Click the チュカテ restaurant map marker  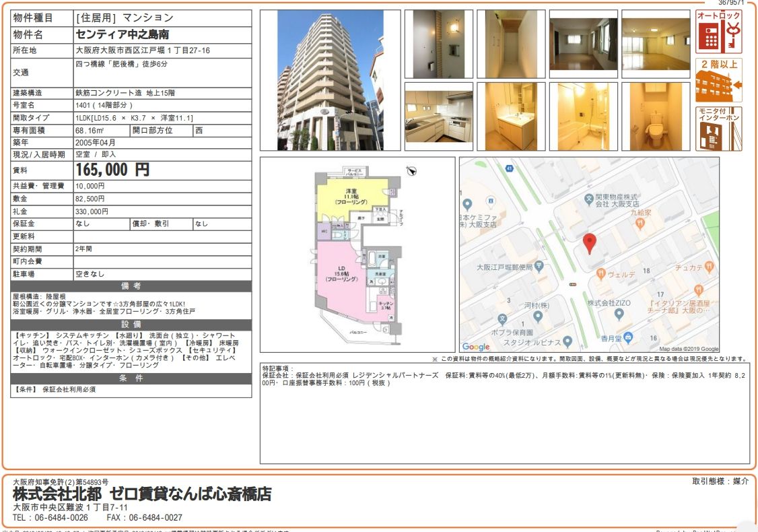point(709,266)
